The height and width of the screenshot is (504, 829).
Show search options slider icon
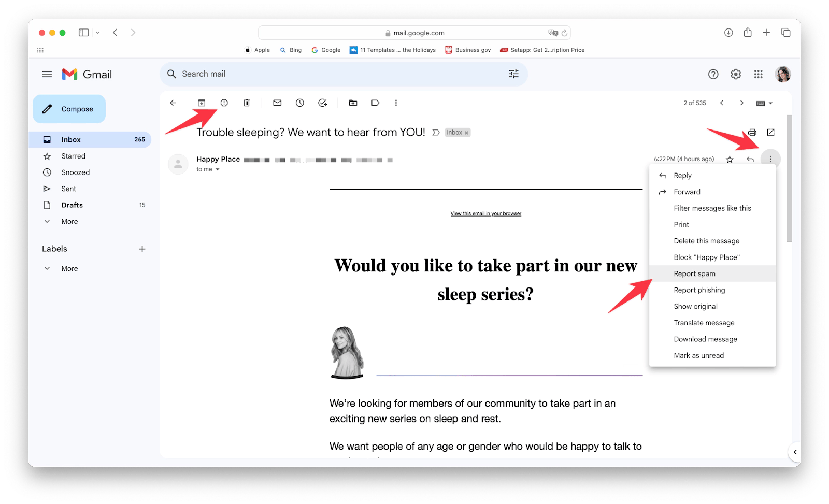point(514,74)
